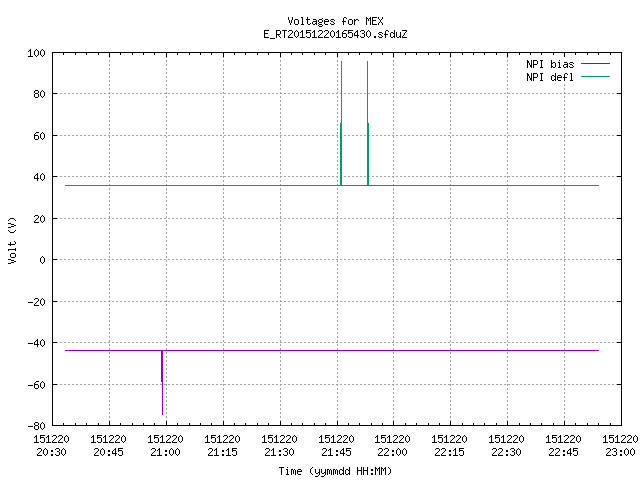This screenshot has width=640, height=480.
Task: Click the second green NPI defl spike before 22:00
Action: pyautogui.click(x=368, y=123)
